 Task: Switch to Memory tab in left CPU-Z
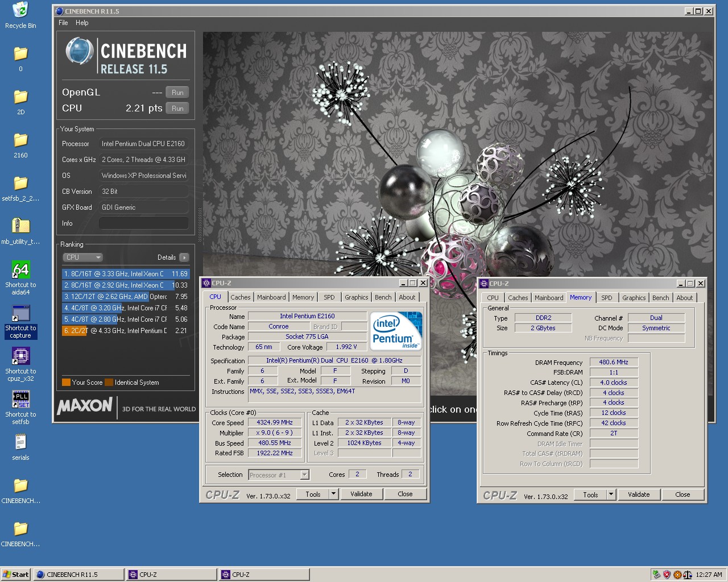(303, 297)
